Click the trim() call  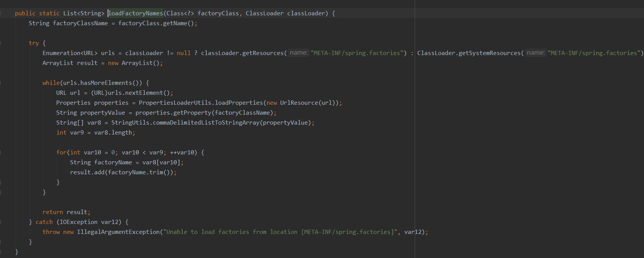pyautogui.click(x=160, y=172)
